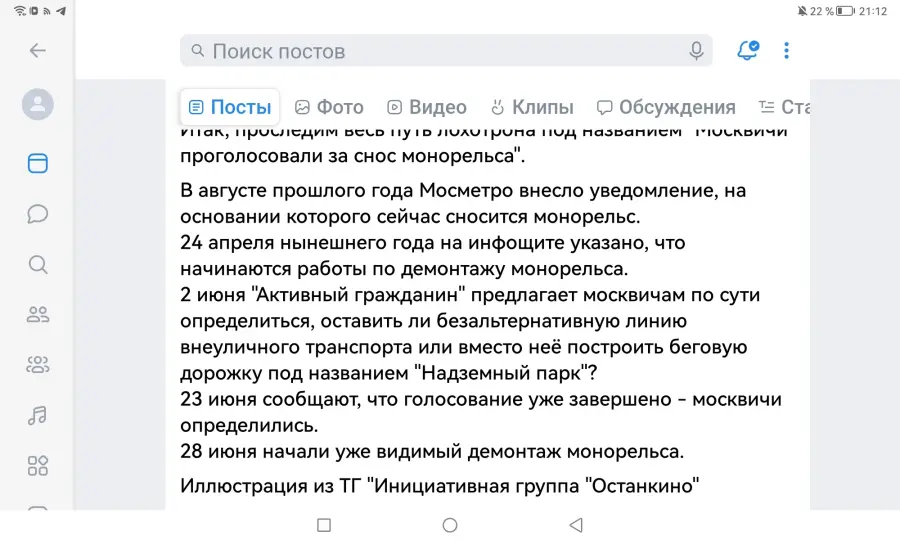Viewport: 900px width, 540px height.
Task: Open communities groups icon in sidebar
Action: click(38, 364)
